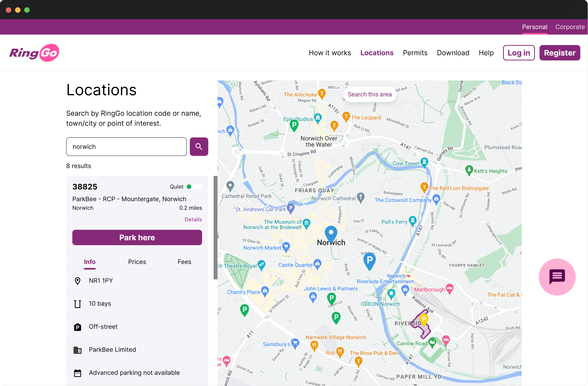The width and height of the screenshot is (588, 386).
Task: Click the magnifying glass search button
Action: 199,147
